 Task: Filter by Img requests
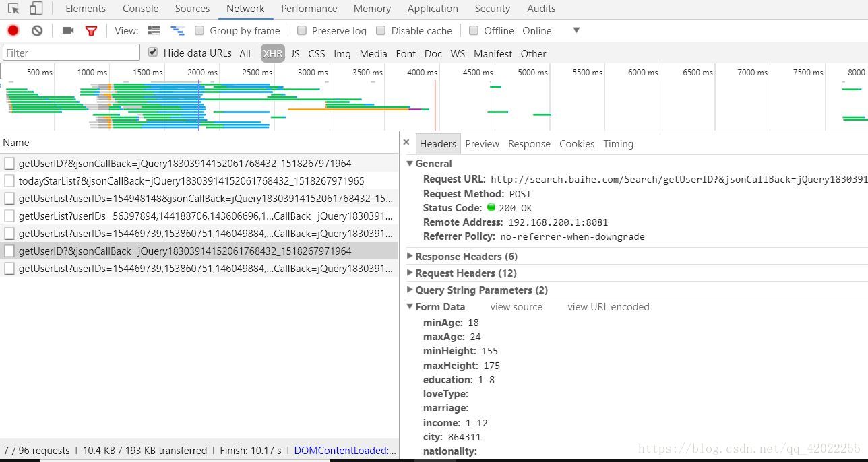[x=342, y=53]
